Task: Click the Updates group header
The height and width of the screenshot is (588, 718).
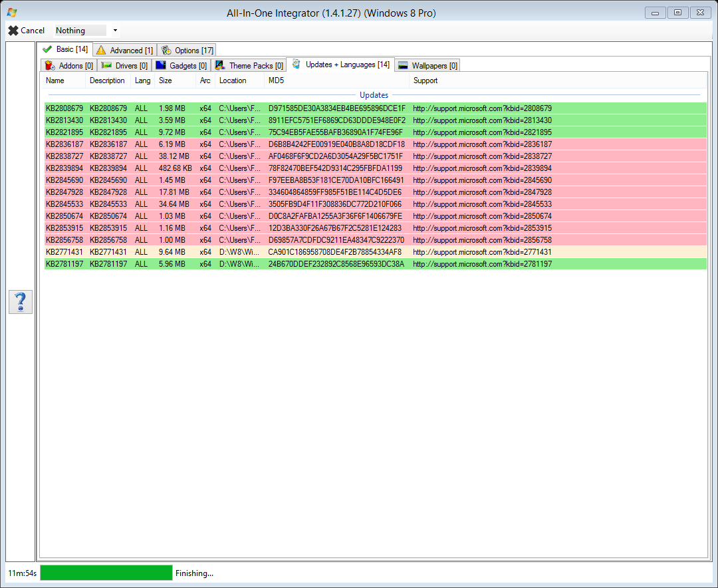Action: pyautogui.click(x=374, y=95)
